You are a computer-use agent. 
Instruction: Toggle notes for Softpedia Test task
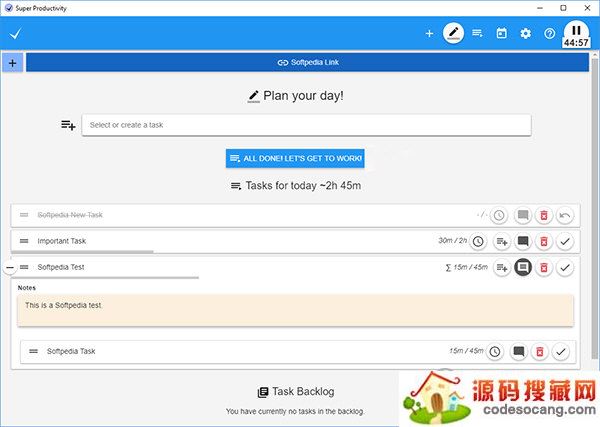click(522, 268)
